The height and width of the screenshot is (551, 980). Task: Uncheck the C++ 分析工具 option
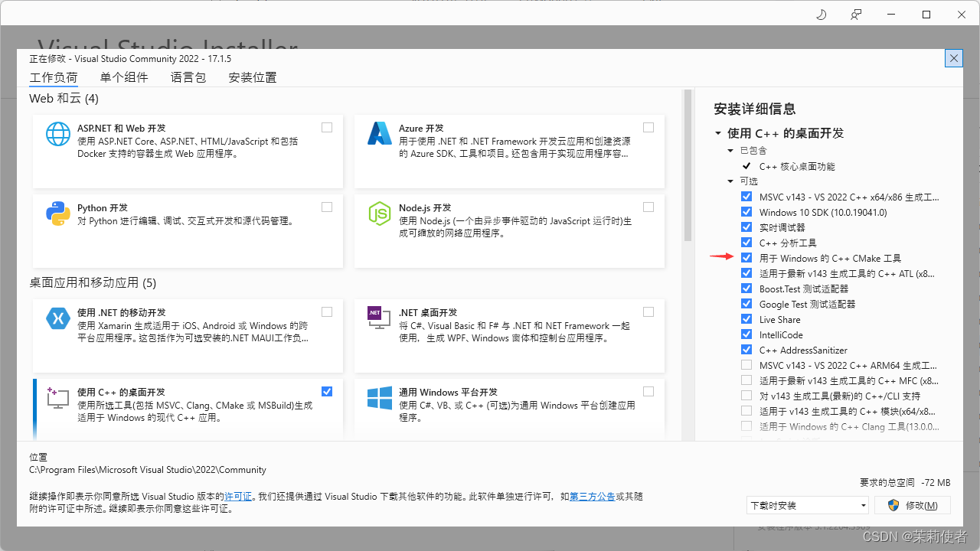(746, 243)
